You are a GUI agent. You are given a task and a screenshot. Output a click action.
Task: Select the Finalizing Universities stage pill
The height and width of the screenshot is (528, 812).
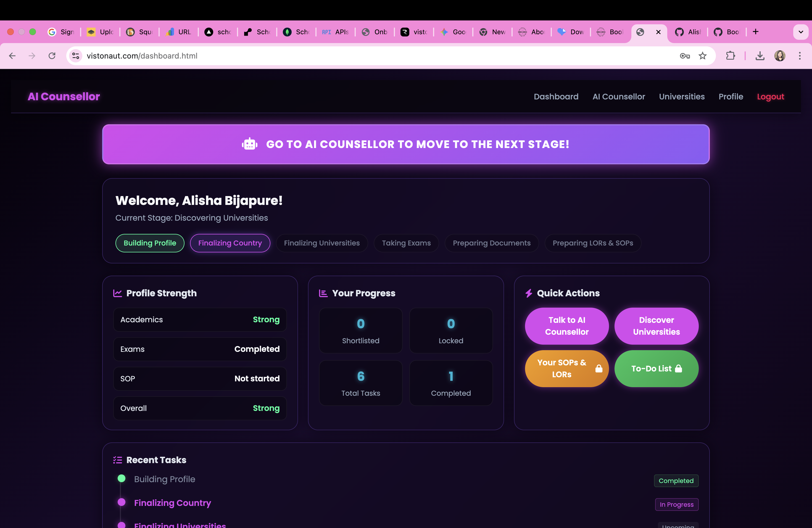(x=322, y=243)
